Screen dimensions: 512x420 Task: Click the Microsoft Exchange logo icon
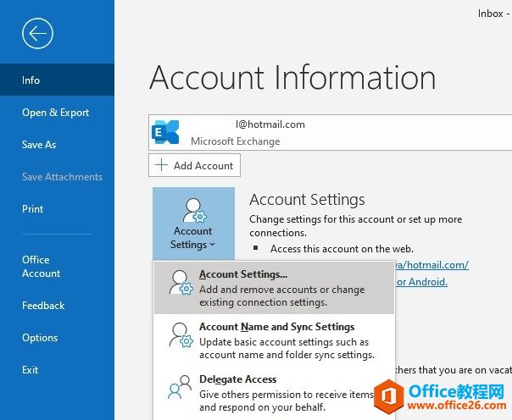(x=165, y=132)
